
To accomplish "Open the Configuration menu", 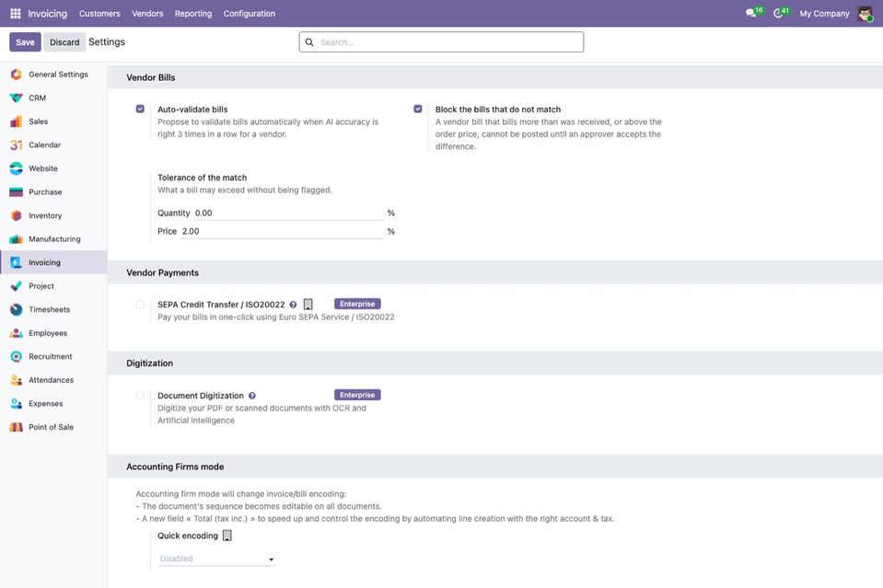I will [x=250, y=14].
